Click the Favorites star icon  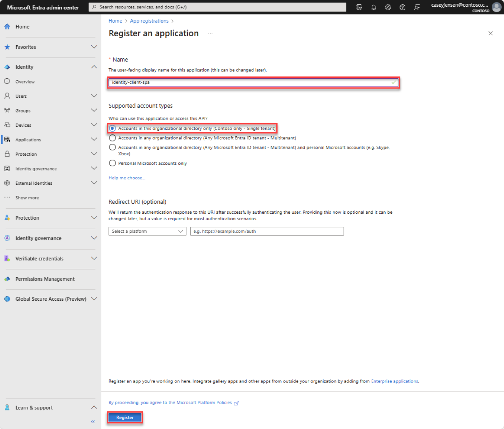[7, 47]
